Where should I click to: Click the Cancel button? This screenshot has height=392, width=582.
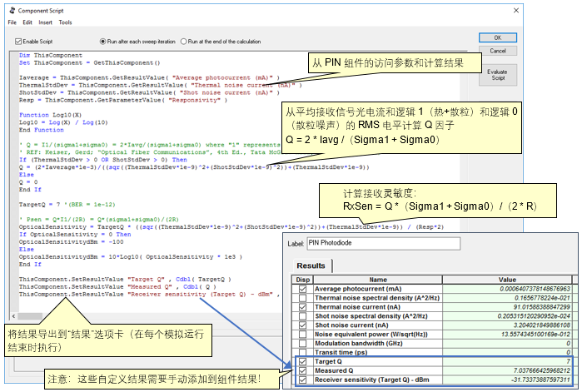(498, 51)
